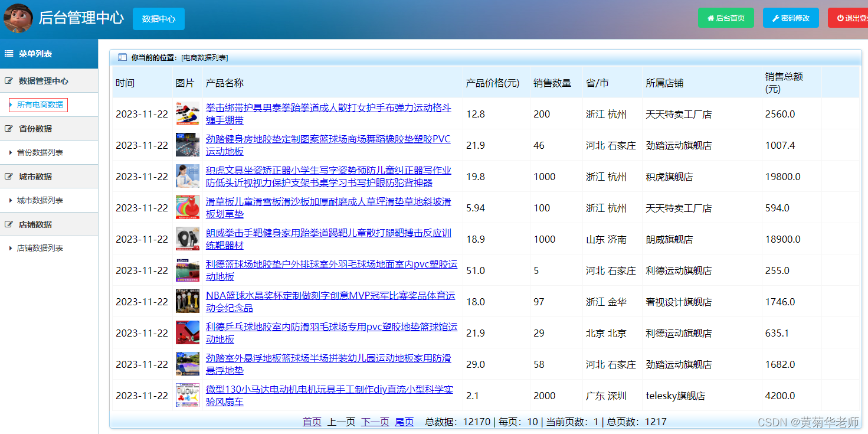Click the cartoon avatar logo

coord(18,18)
